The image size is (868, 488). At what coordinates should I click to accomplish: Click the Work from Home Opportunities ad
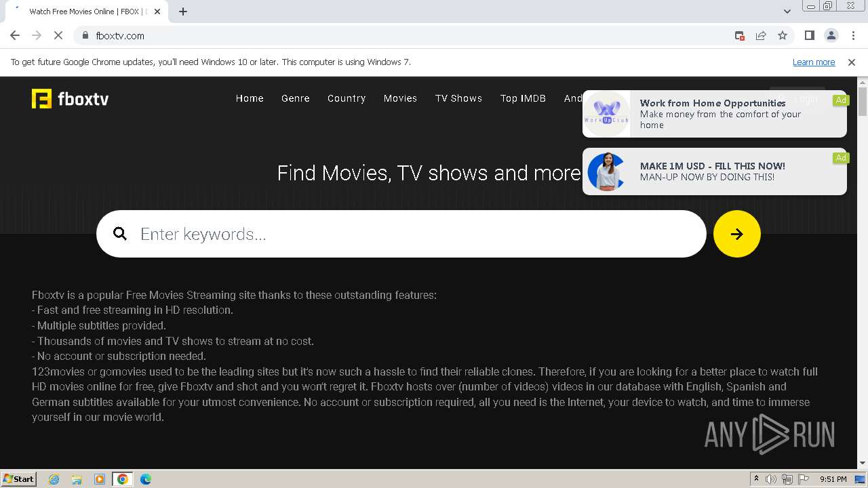click(x=715, y=114)
